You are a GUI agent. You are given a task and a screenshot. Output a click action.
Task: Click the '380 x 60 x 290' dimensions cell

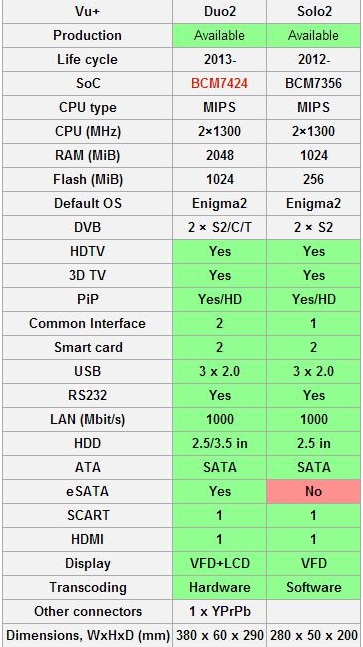(219, 635)
